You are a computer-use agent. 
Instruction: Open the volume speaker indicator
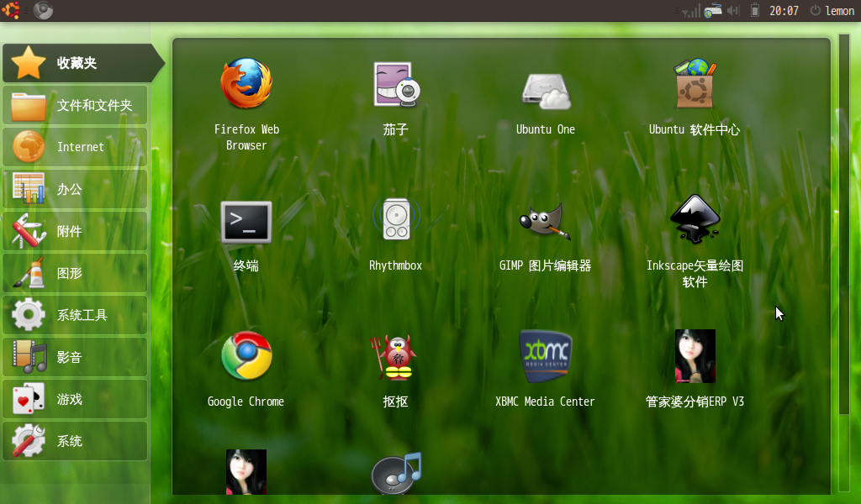pyautogui.click(x=733, y=10)
